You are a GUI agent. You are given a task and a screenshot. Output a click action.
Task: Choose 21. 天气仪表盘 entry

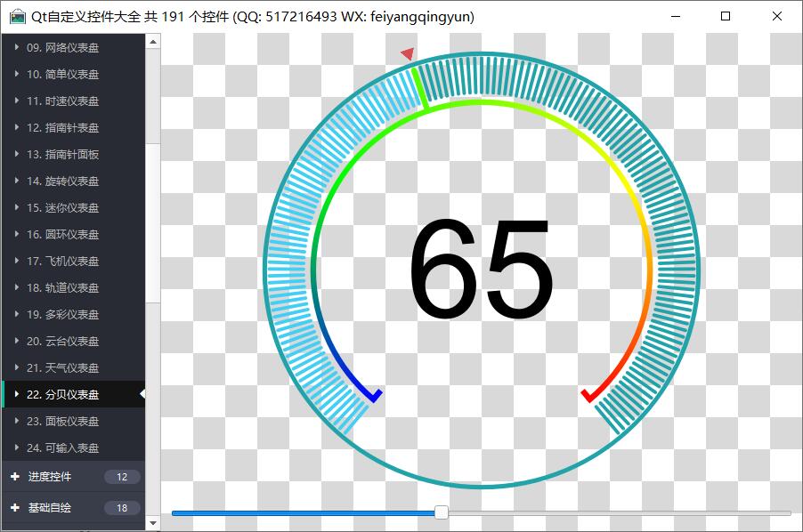tap(62, 367)
